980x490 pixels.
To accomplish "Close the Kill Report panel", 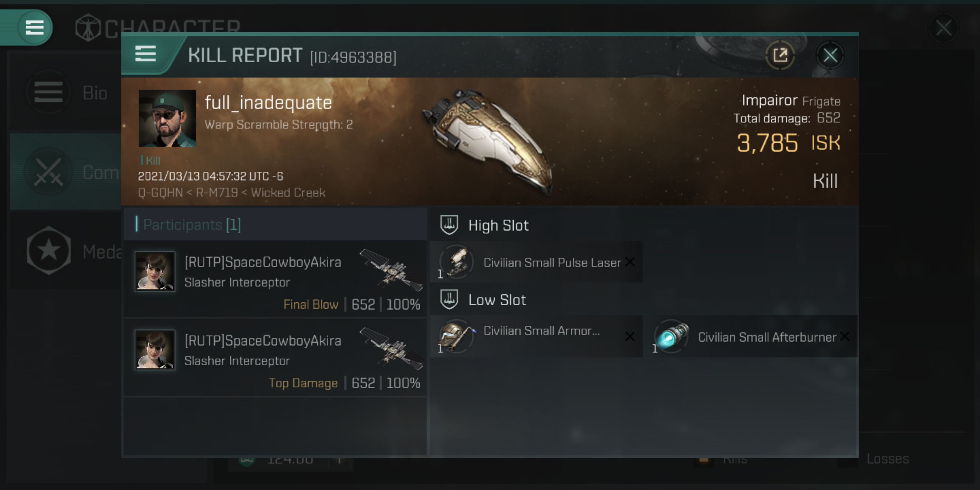I will click(830, 55).
